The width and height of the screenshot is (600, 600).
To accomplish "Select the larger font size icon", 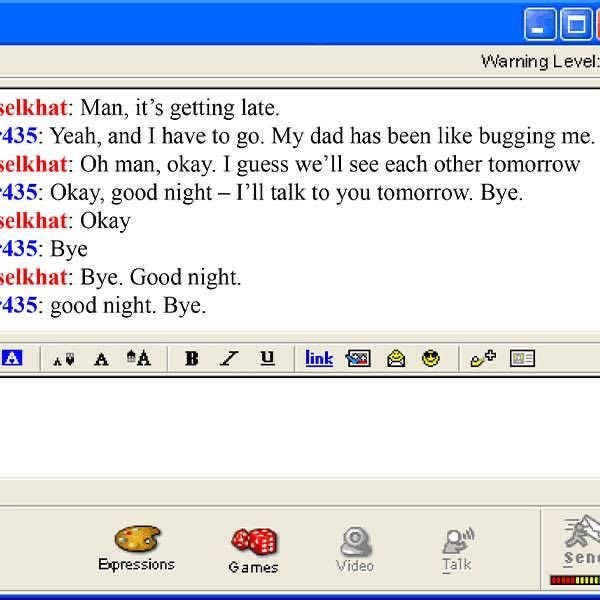I will [x=139, y=358].
